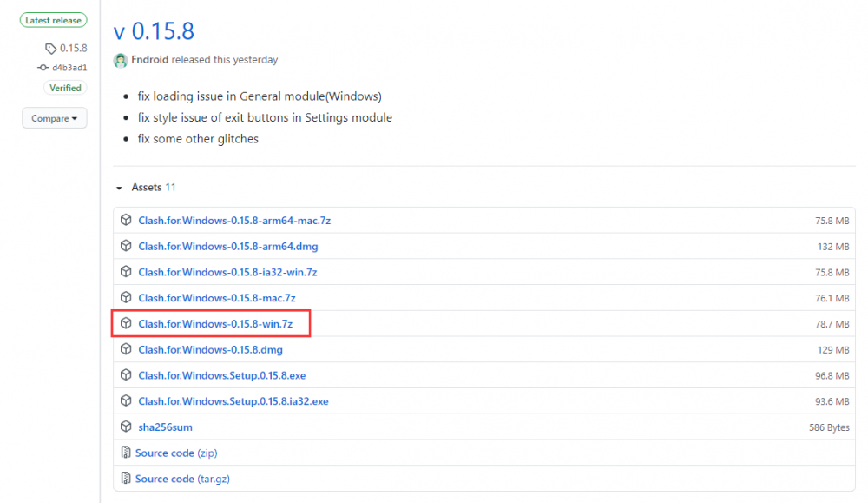Download Clash.for.Windows-0.15.8-ia32-win.7z
The image size is (868, 503).
click(227, 272)
